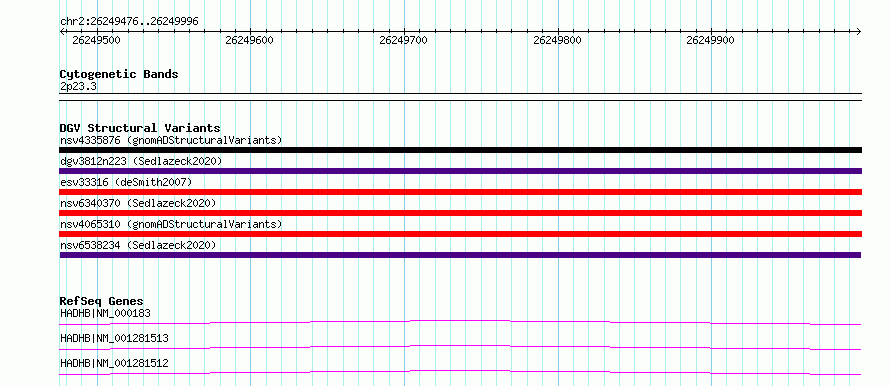Click the purple dgv3812n223 variant bar
This screenshot has height=386, width=890.
[460, 171]
